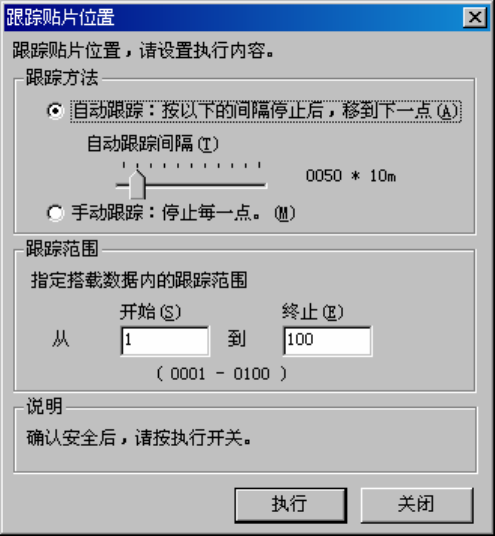
Task: Click the 跟踪范围 group header
Action: pos(62,249)
